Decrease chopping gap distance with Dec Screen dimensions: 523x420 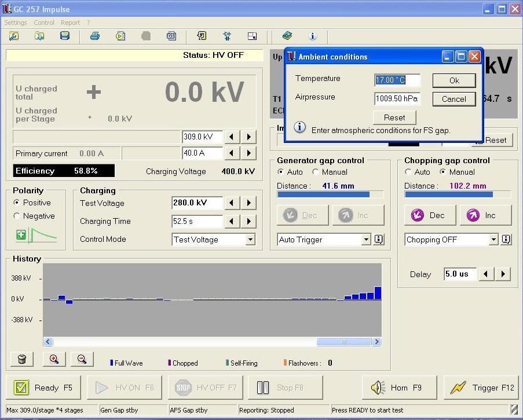430,215
